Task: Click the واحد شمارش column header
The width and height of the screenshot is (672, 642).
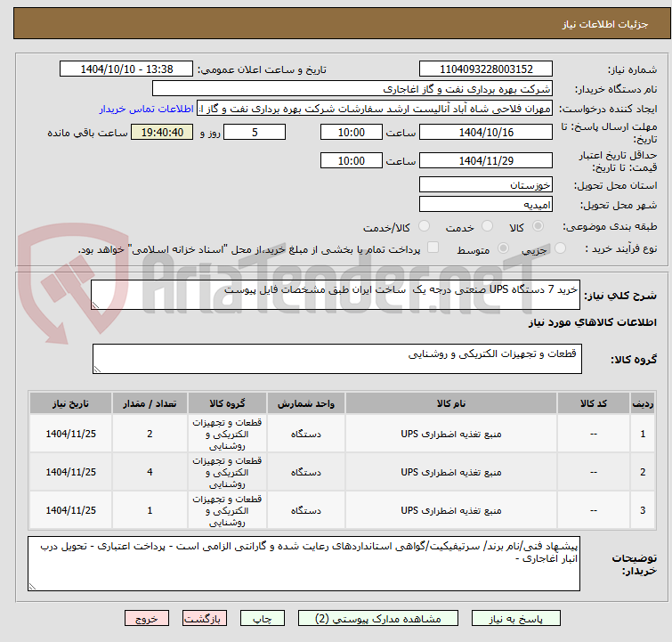Action: pos(306,403)
